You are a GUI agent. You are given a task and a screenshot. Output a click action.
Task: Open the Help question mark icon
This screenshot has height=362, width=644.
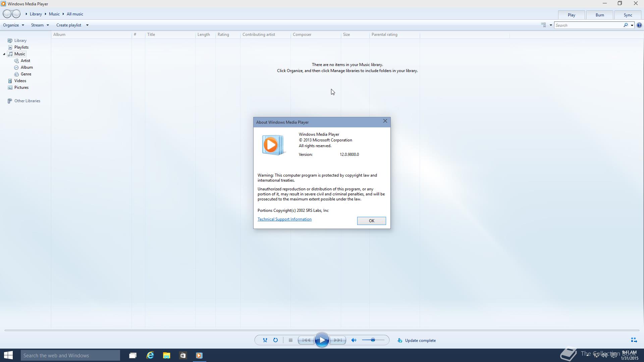(639, 25)
